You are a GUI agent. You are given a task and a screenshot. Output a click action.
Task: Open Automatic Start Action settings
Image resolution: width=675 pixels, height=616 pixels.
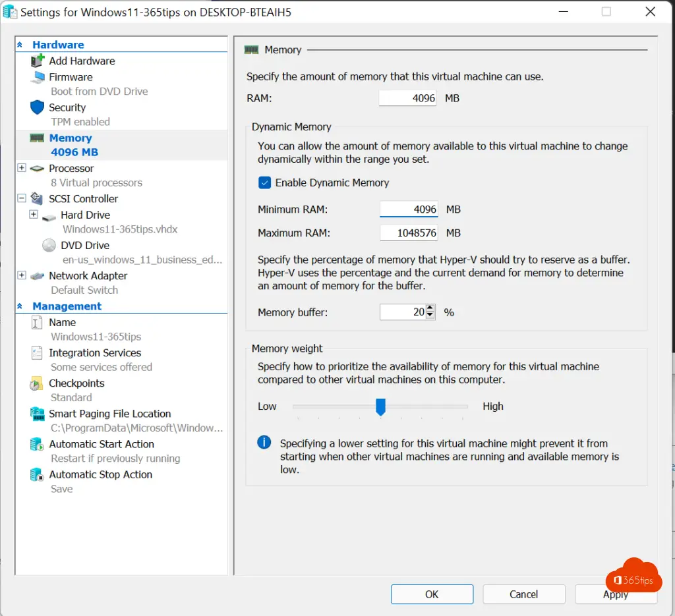(x=101, y=444)
